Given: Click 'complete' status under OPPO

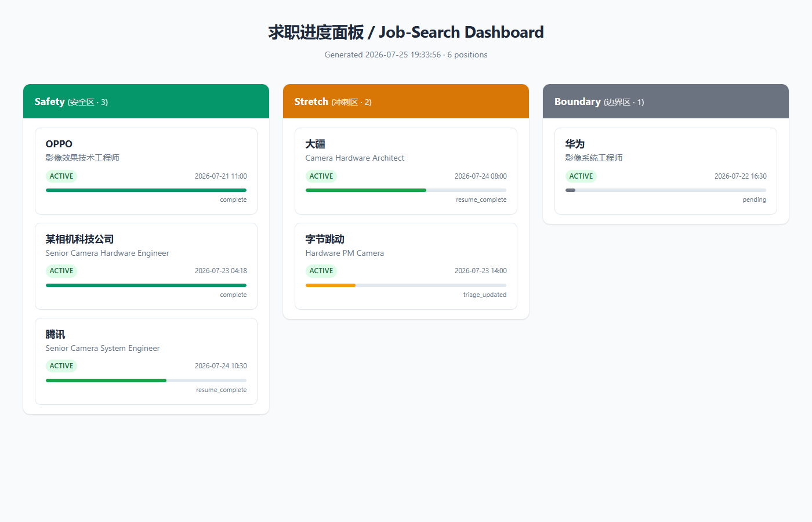Looking at the screenshot, I should 233,200.
